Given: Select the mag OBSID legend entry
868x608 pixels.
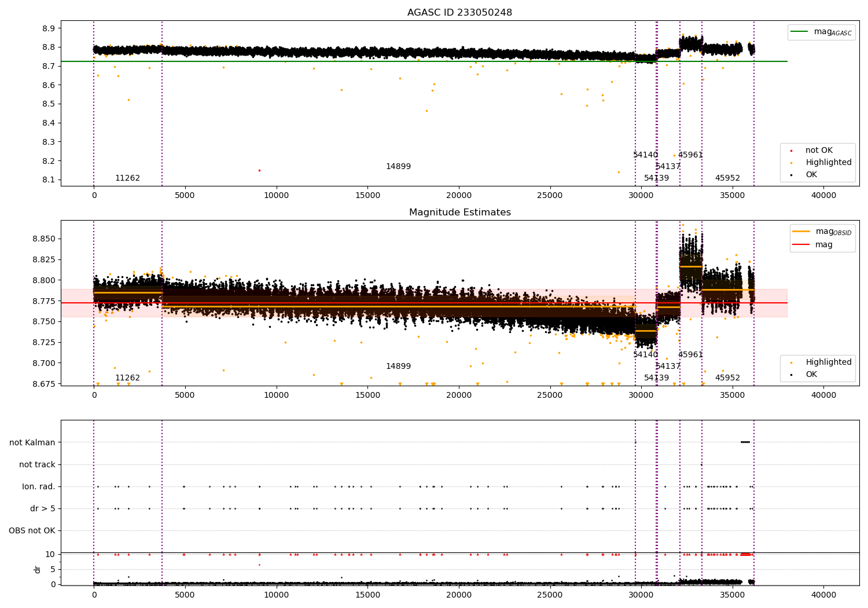Looking at the screenshot, I should 822,232.
